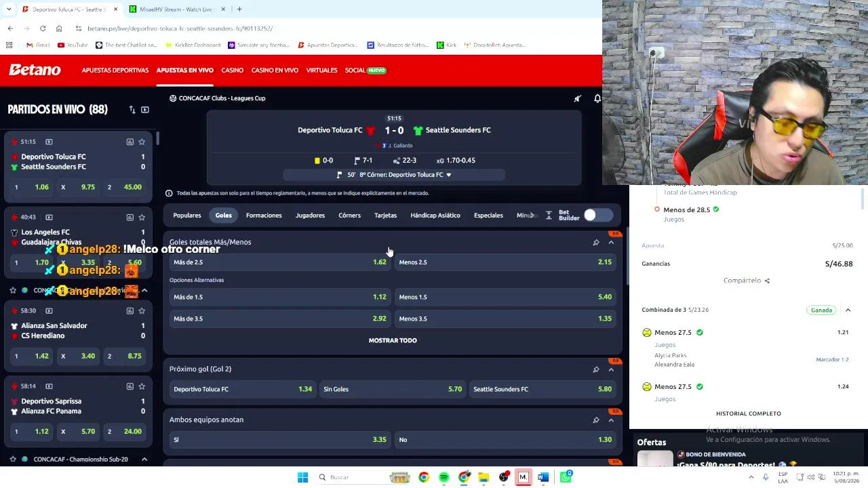Viewport: 868px width, 488px height.
Task: Open the Social section
Action: (366, 70)
